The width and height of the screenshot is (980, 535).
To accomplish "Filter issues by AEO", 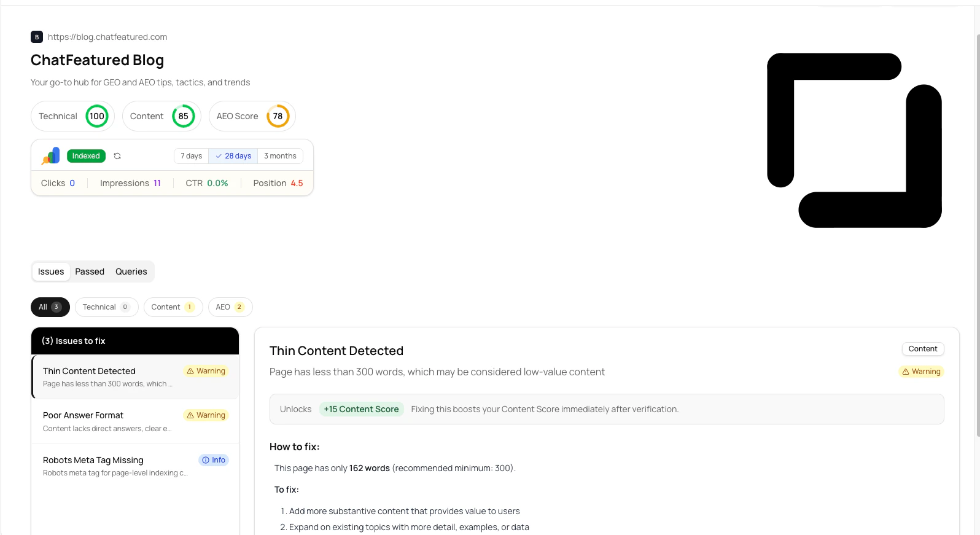I will (230, 307).
